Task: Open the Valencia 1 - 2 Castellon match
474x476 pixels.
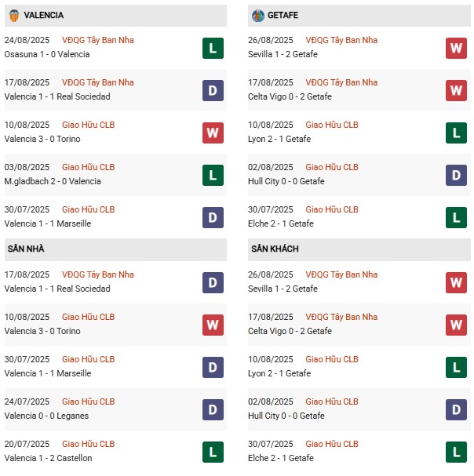Action: click(48, 459)
